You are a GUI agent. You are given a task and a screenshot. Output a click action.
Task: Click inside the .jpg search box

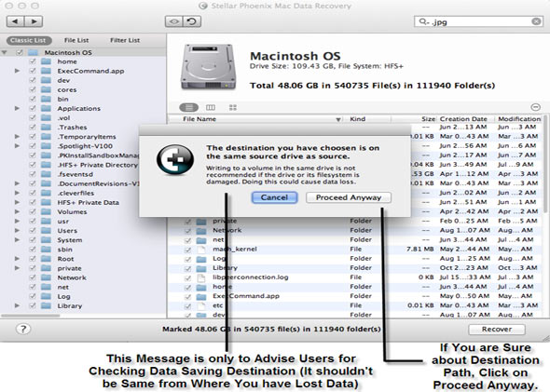pyautogui.click(x=477, y=21)
